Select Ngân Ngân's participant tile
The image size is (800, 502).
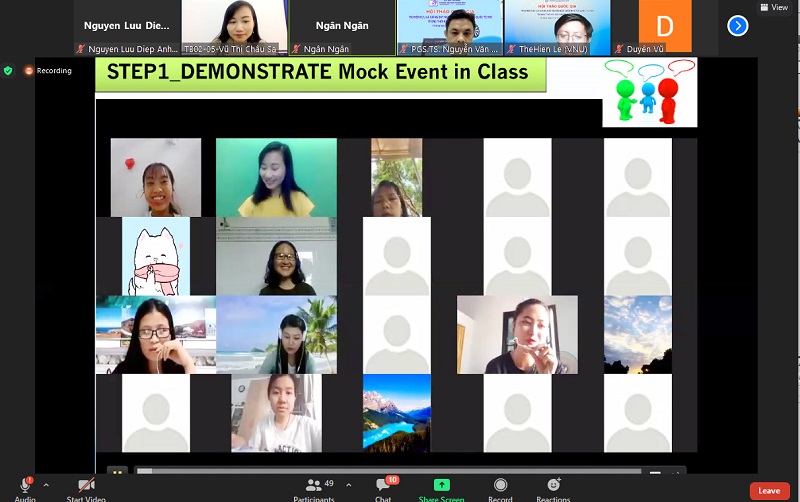(x=342, y=27)
